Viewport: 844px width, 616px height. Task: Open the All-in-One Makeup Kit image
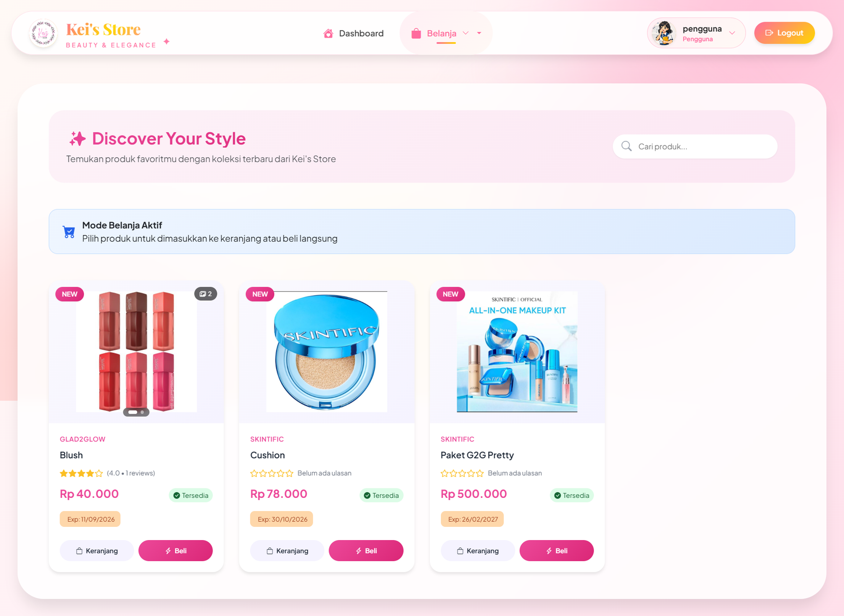point(517,351)
